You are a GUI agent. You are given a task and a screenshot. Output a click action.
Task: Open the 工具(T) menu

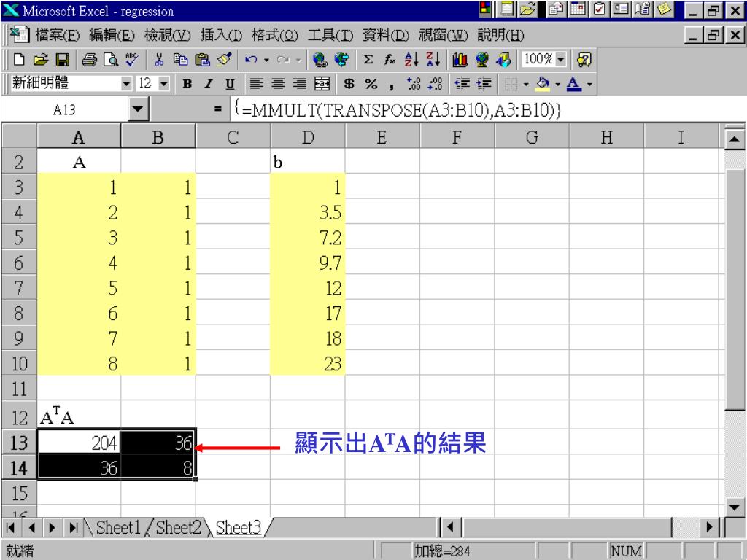[330, 35]
